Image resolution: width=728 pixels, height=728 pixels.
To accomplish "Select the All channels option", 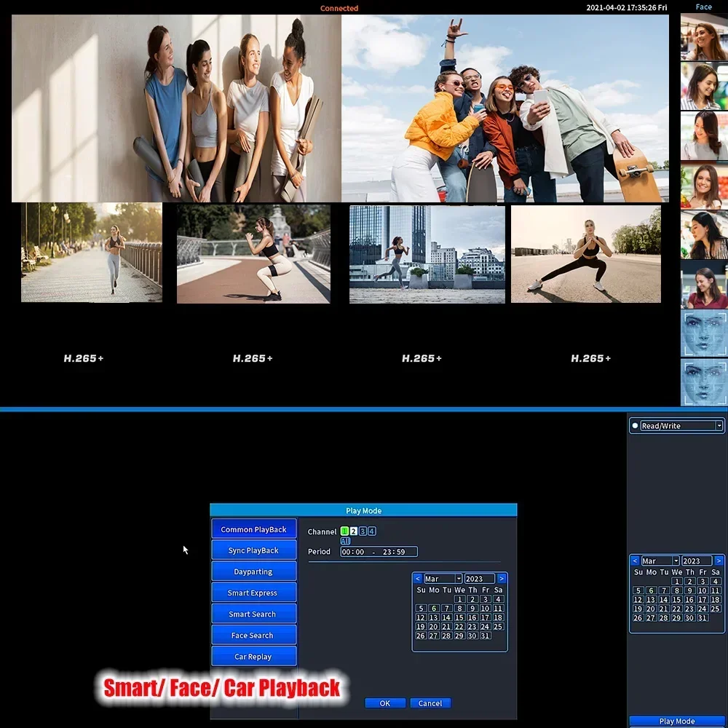I will [x=345, y=541].
